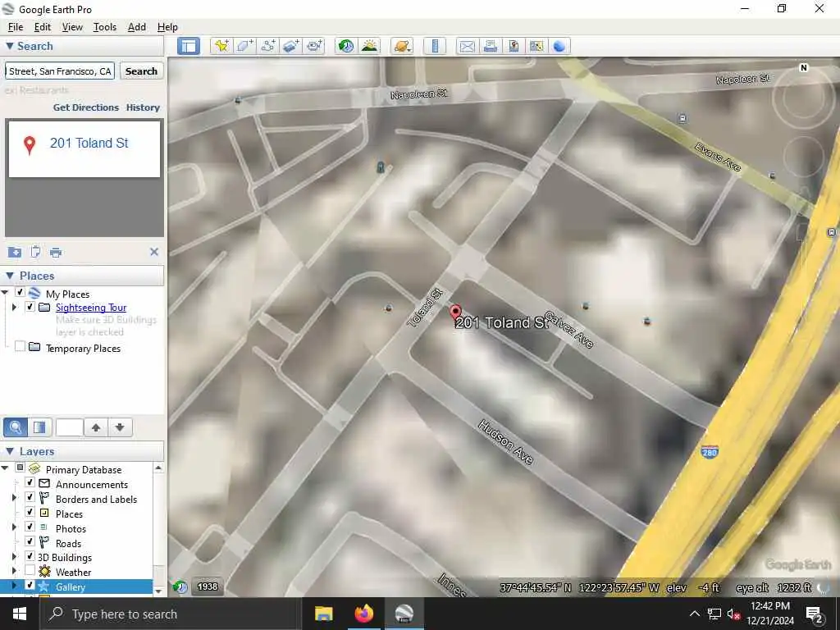Collapse the Search panel triangle

tap(9, 46)
